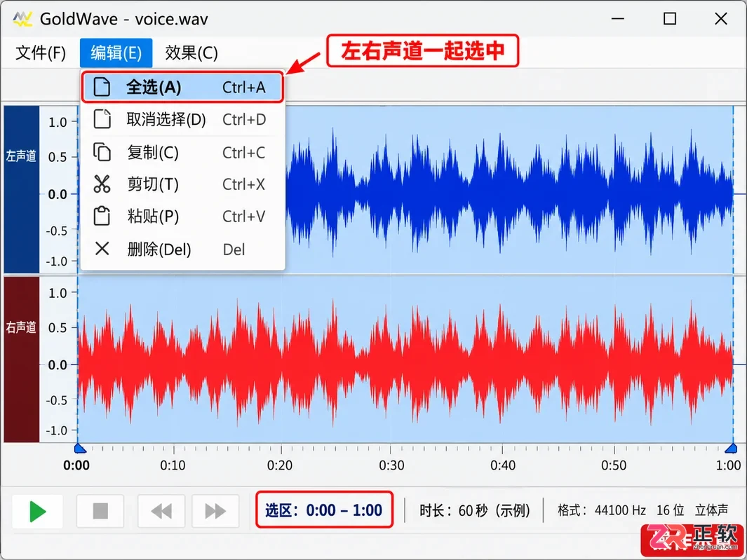Click the fast forward button
The width and height of the screenshot is (747, 560).
click(x=215, y=512)
